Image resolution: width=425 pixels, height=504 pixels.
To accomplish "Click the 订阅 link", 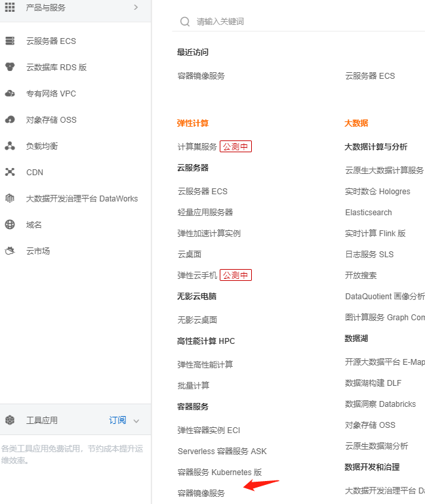I will click(117, 420).
